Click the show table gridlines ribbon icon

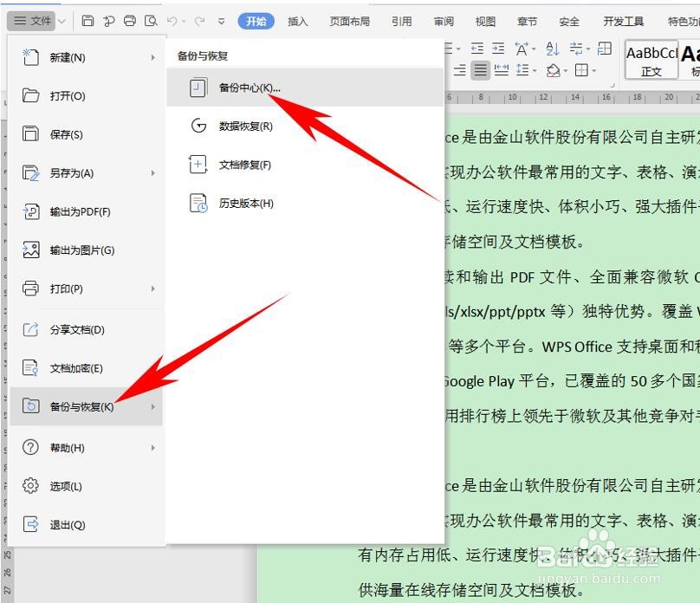(x=605, y=49)
